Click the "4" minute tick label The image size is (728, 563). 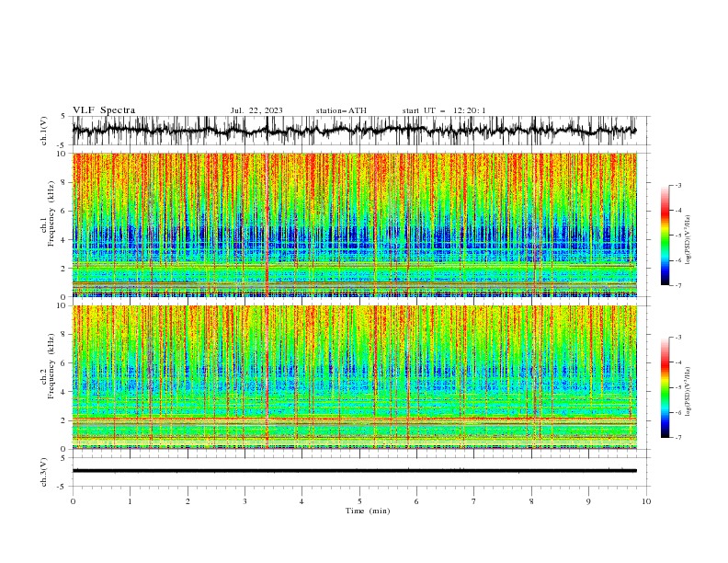[x=301, y=501]
